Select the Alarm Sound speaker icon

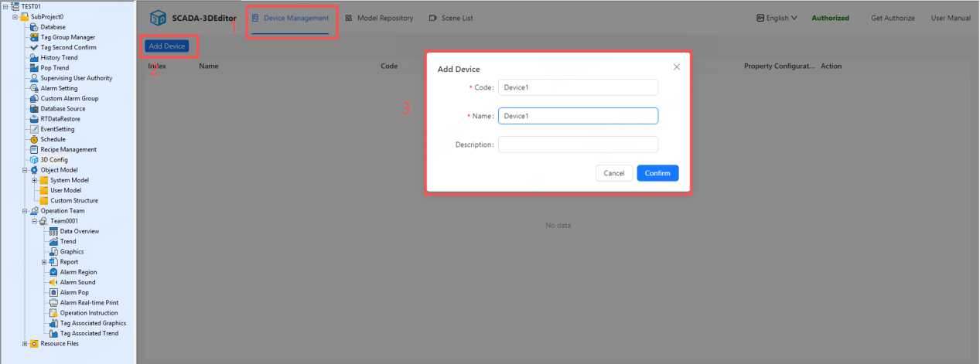coord(53,282)
